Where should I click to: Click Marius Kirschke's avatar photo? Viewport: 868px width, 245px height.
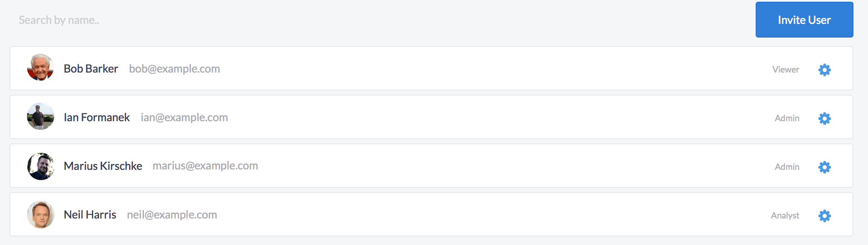pyautogui.click(x=41, y=166)
